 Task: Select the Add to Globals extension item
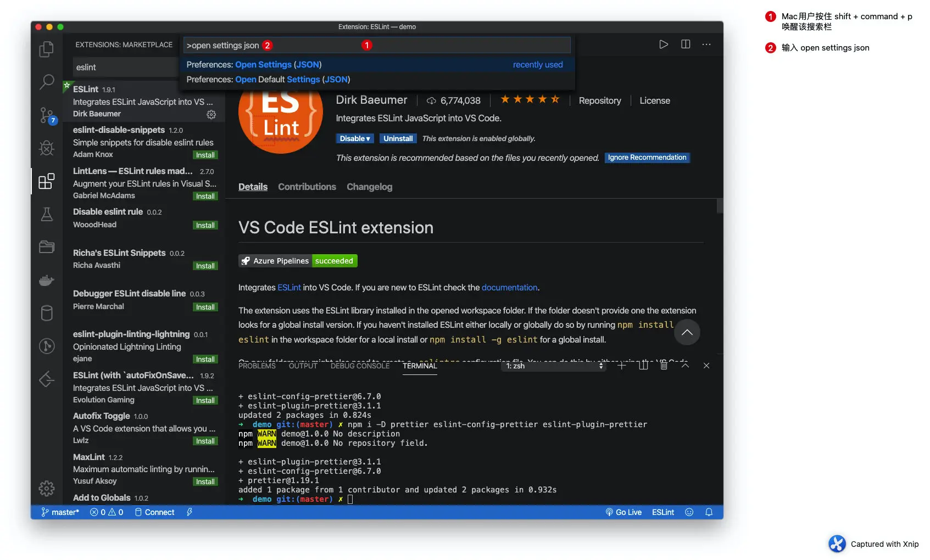144,498
